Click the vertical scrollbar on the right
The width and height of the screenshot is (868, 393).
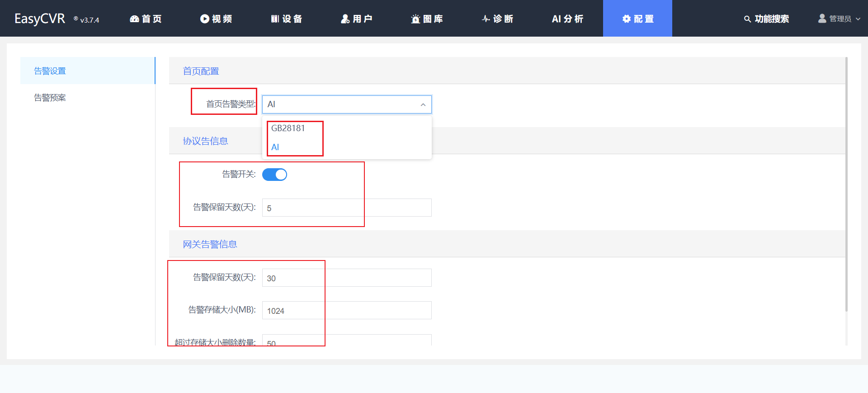point(846,184)
